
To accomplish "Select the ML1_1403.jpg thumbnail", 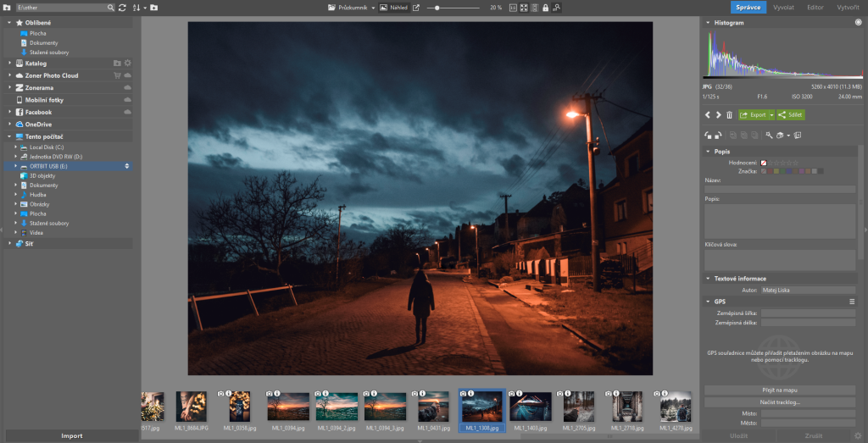I will coord(531,407).
